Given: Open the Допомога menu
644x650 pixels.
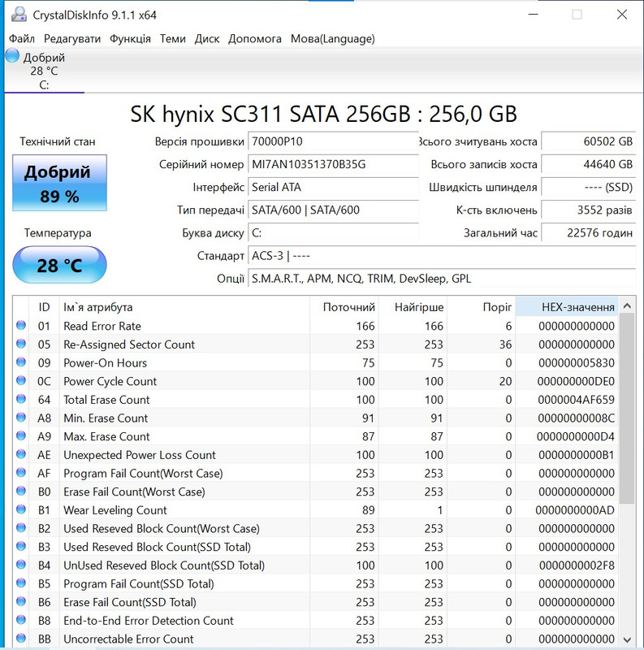Looking at the screenshot, I should pyautogui.click(x=255, y=38).
